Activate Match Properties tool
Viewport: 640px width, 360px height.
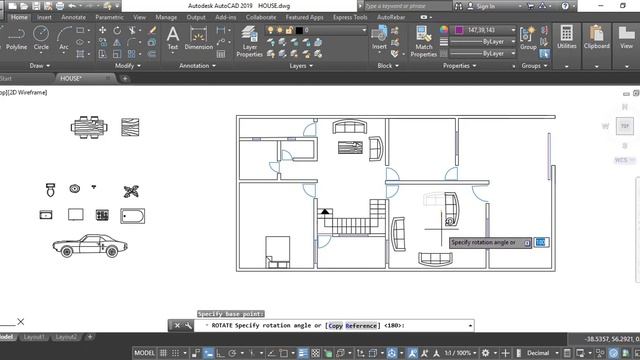coord(424,41)
